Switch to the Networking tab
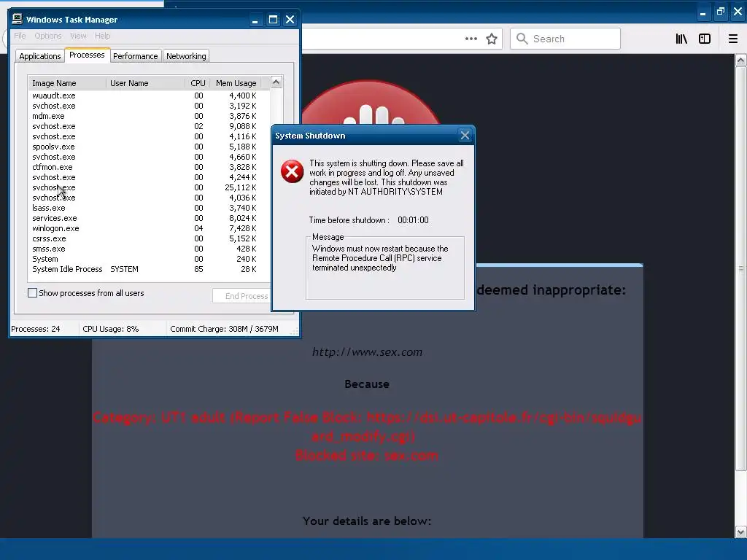Viewport: 747px width, 560px height. pyautogui.click(x=186, y=56)
